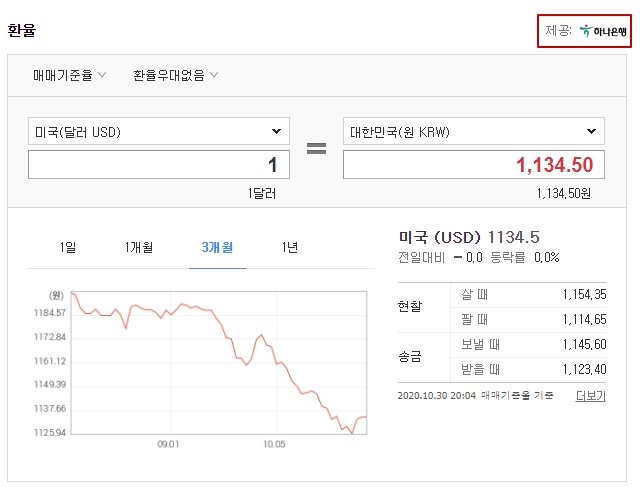Click the 살 때 value 1,154.35
Viewport: 640px width, 487px height.
(584, 295)
